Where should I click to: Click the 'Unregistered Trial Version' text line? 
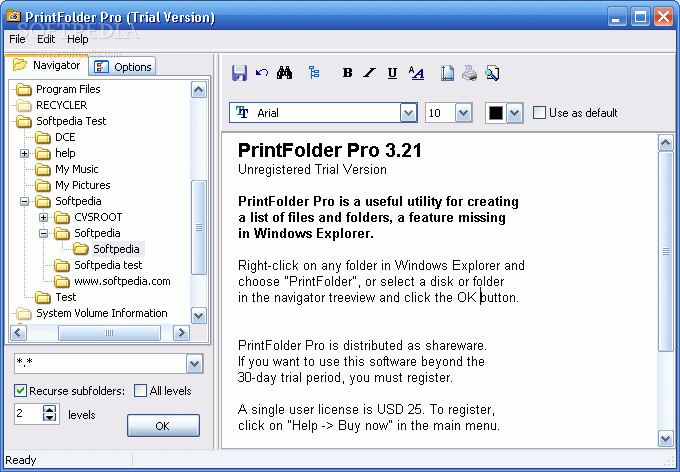pyautogui.click(x=312, y=170)
